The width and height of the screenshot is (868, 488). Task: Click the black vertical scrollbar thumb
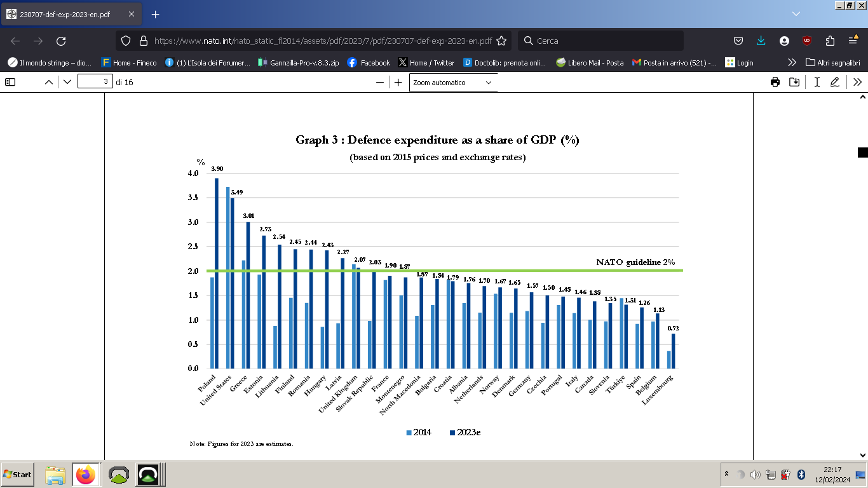click(x=862, y=152)
